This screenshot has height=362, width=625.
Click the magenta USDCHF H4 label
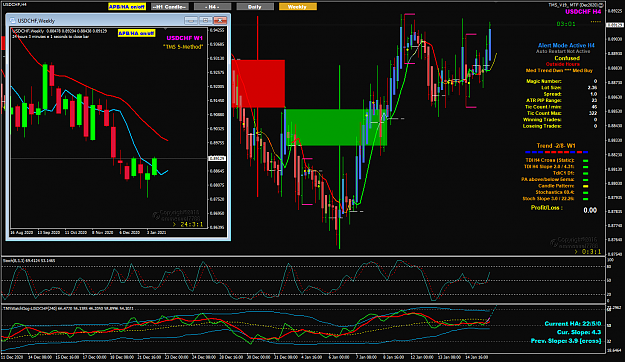pyautogui.click(x=583, y=12)
